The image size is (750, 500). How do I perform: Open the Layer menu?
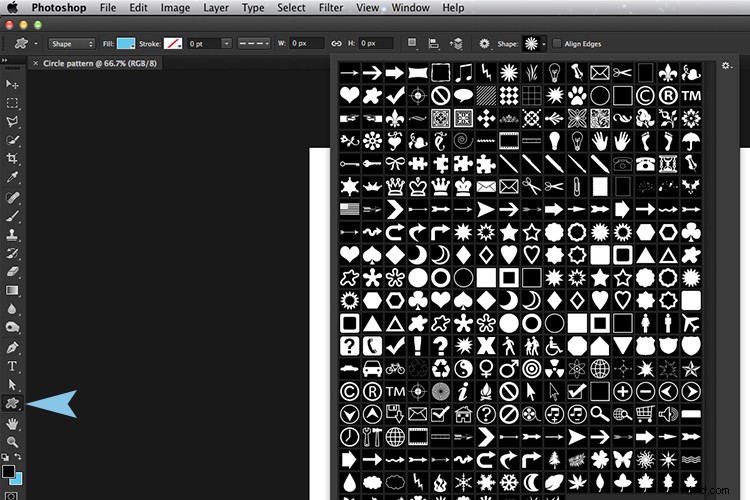coord(216,8)
